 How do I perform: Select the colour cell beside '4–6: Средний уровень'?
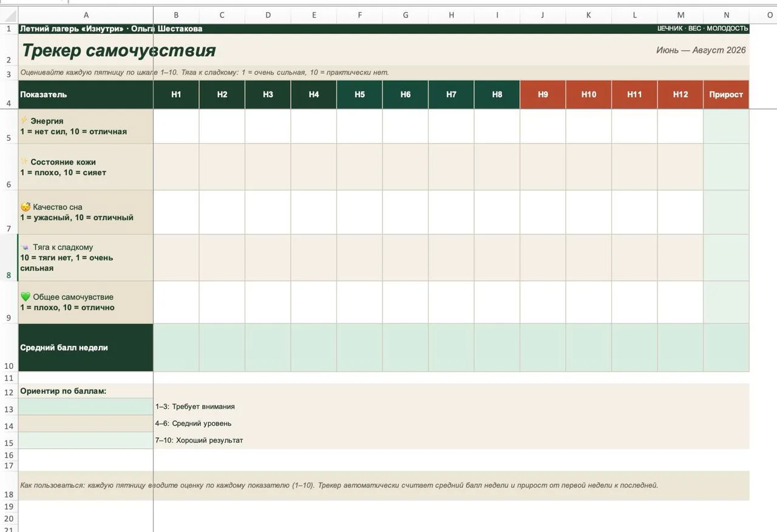tap(86, 423)
